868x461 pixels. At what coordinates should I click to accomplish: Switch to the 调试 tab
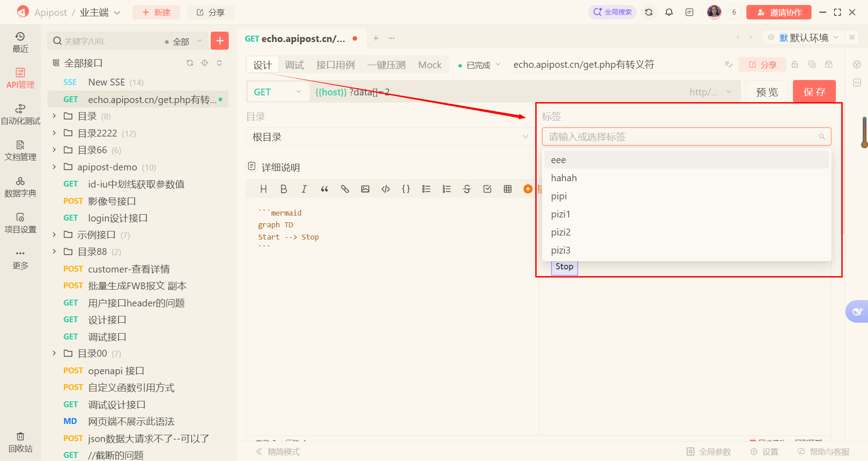pyautogui.click(x=294, y=65)
